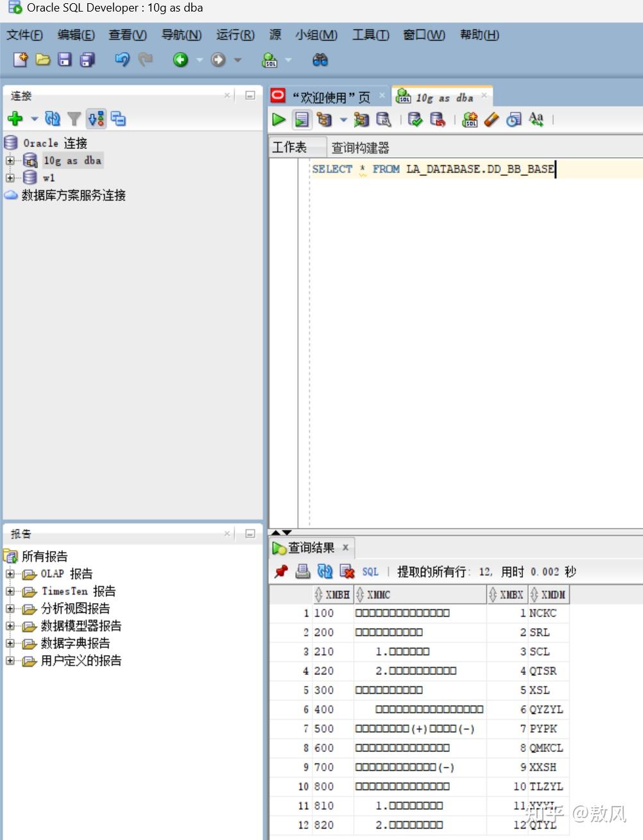Image resolution: width=643 pixels, height=840 pixels.
Task: Expand the 10g as dba connection node
Action: click(x=10, y=161)
